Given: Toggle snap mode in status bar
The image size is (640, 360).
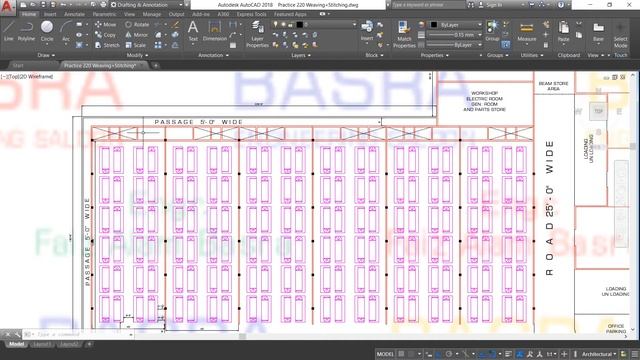Looking at the screenshot, I should [411, 354].
